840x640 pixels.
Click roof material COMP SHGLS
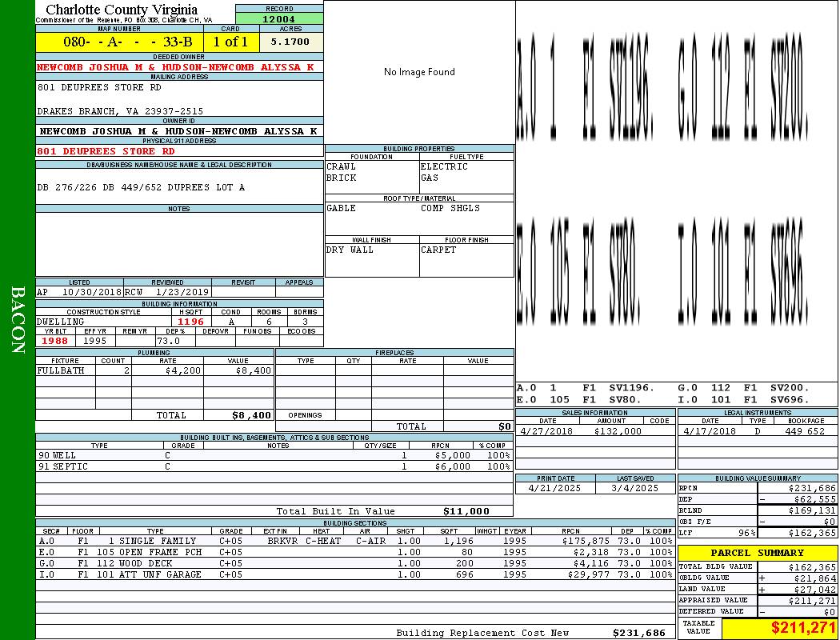pos(450,208)
